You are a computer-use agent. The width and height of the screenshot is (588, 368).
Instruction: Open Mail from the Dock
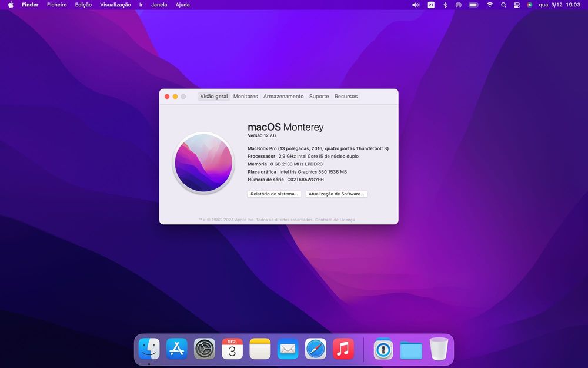(288, 349)
